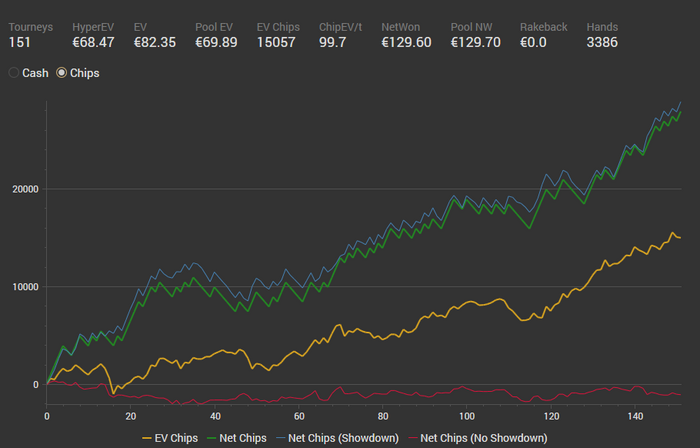This screenshot has height=448, width=700.
Task: Click the Pool NW value €129.70
Action: 475,42
